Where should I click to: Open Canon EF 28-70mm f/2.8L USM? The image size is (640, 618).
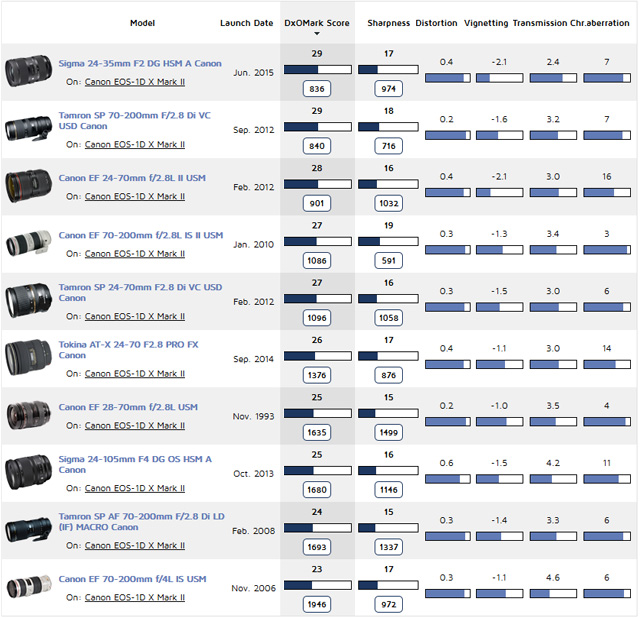pos(128,407)
